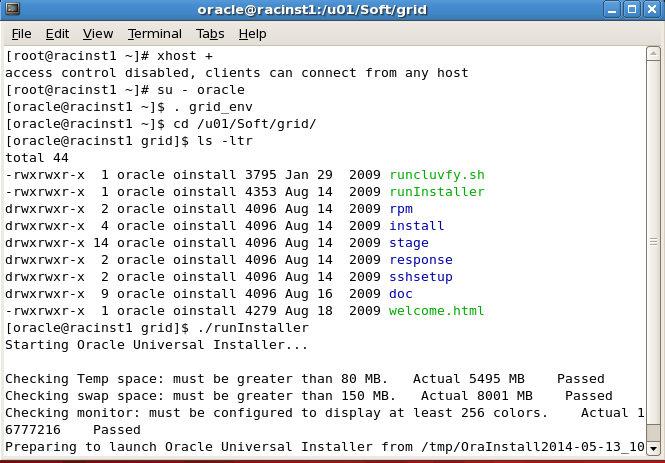
Task: Click the './runInstaller' command
Action: pyautogui.click(x=253, y=328)
